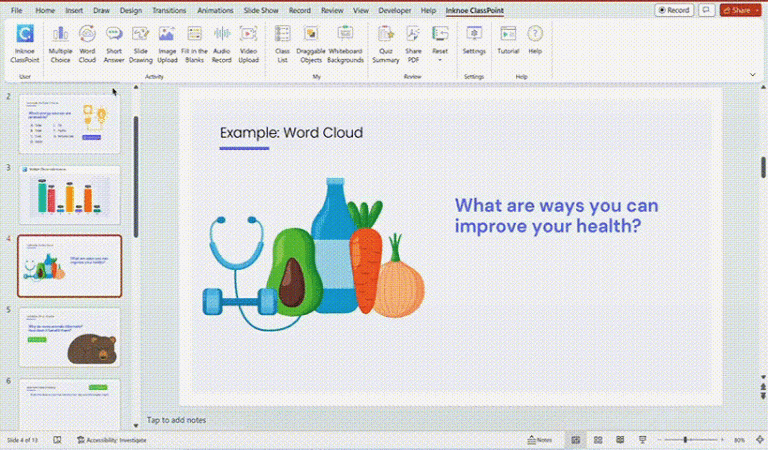Expand the Reset dropdown
The height and width of the screenshot is (450, 768).
pyautogui.click(x=440, y=43)
